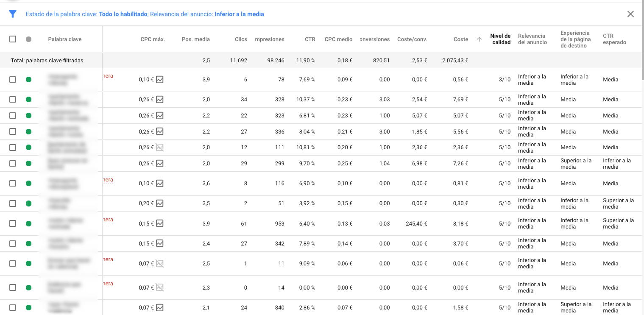Screen dimensions: 644x315
Task: Select the row costing 8,18 €
Action: point(13,223)
